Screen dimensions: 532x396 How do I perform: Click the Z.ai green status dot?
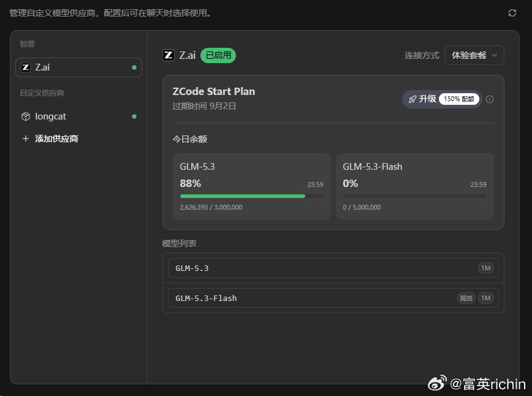[134, 67]
